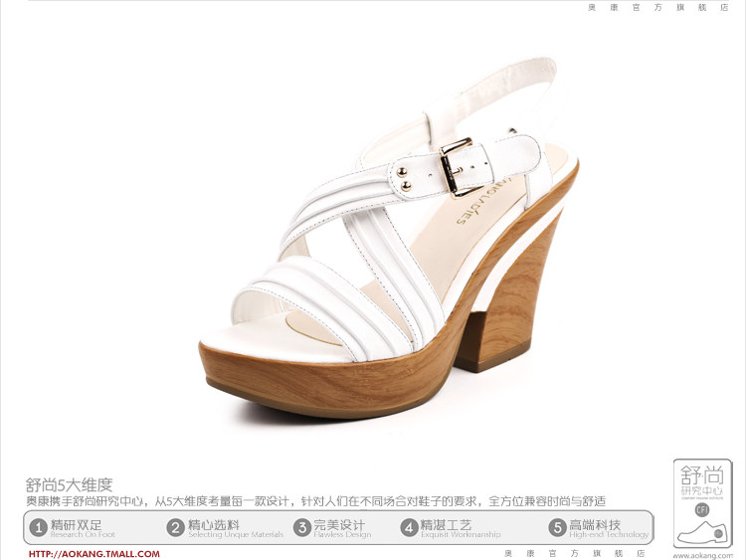Viewport: 746px width, 560px height.
Task: Click the gold buckle on sandal strap
Action: (x=461, y=165)
